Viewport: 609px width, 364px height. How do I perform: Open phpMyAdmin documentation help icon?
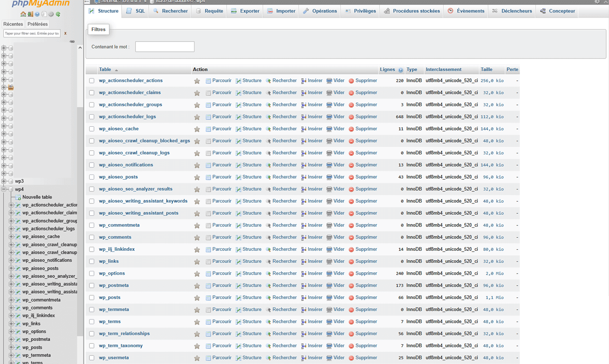[x=37, y=15]
